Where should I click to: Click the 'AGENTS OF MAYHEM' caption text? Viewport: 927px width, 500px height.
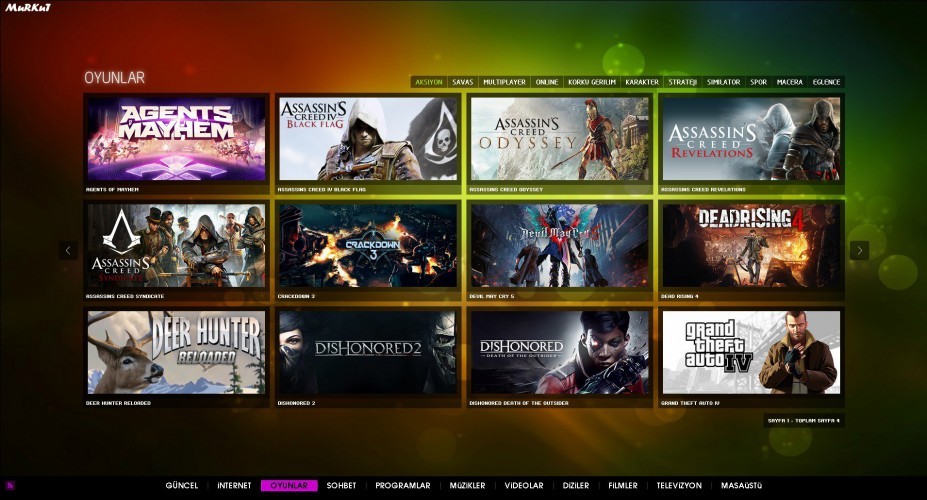(x=112, y=190)
